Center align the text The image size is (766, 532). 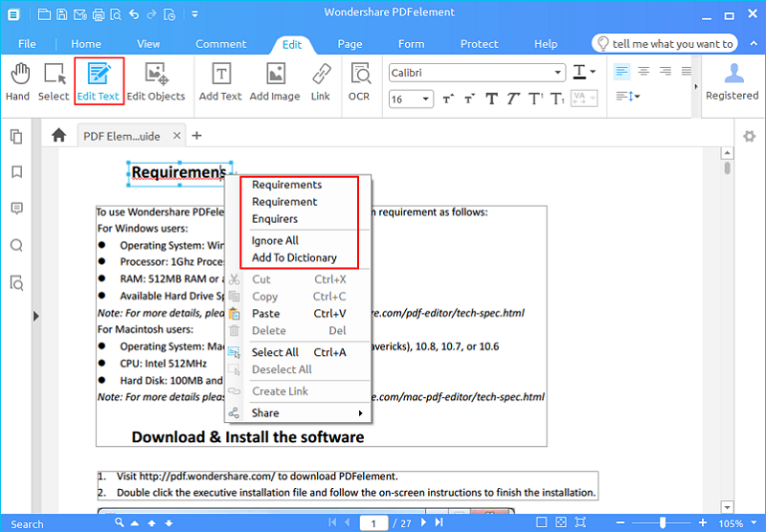[x=643, y=71]
